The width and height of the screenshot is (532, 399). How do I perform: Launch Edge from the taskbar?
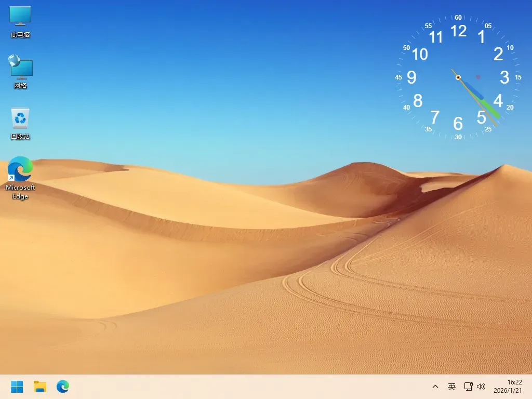63,387
